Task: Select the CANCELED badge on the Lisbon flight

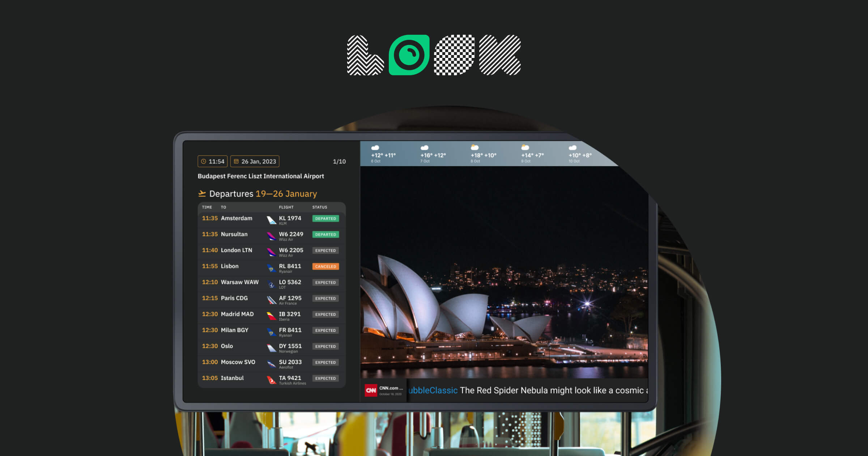Action: (325, 266)
